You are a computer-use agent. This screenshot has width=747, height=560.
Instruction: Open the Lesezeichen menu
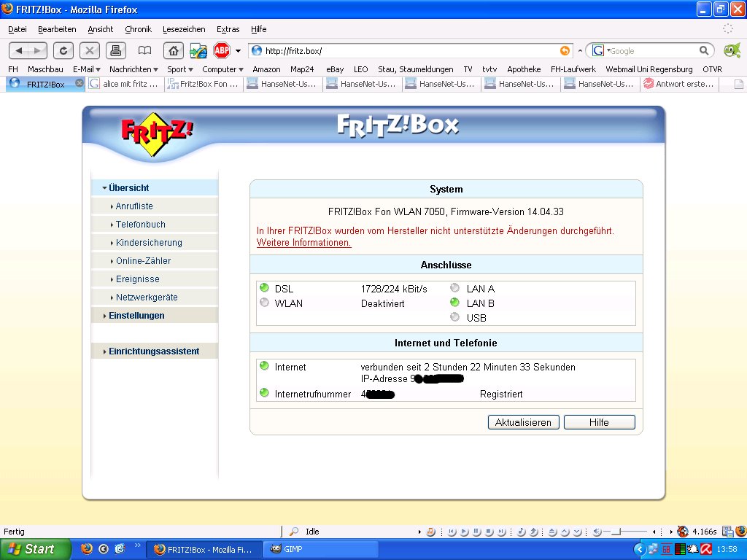pos(184,29)
